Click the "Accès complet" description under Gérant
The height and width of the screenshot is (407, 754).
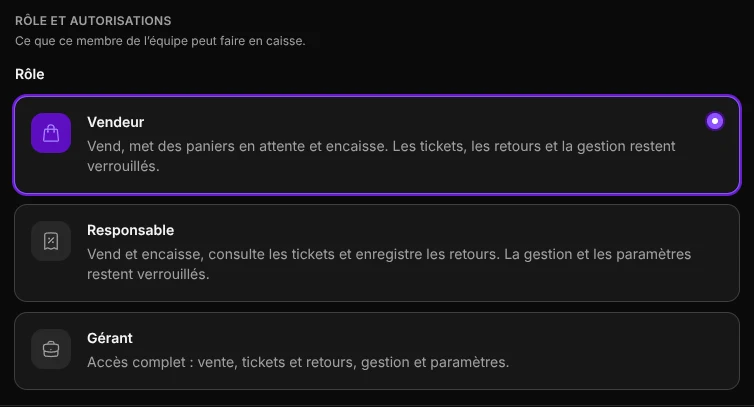coord(298,362)
